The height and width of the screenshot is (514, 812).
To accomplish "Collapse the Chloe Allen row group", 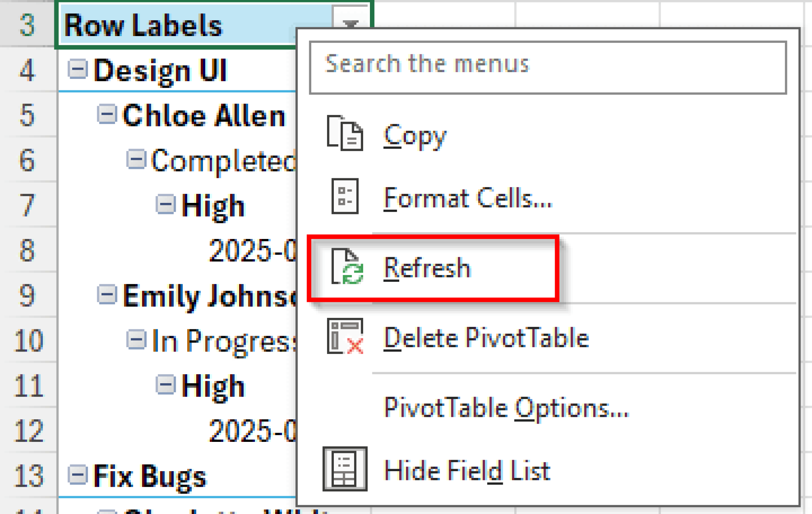I will (x=107, y=115).
